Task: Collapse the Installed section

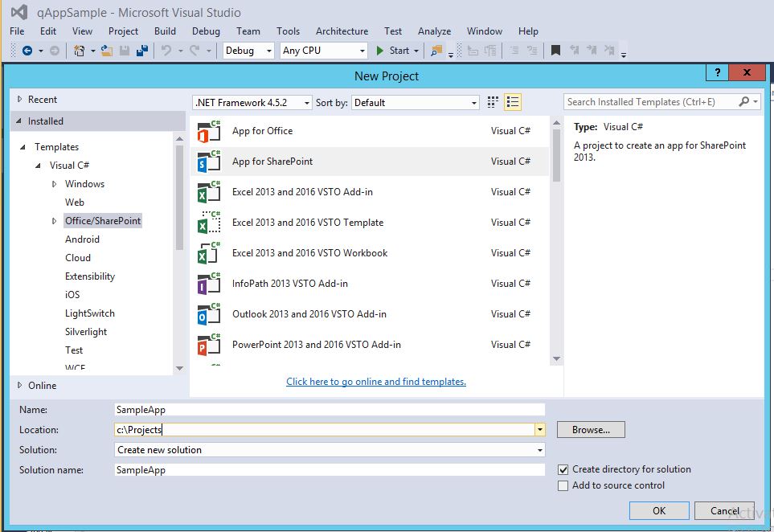Action: point(19,121)
